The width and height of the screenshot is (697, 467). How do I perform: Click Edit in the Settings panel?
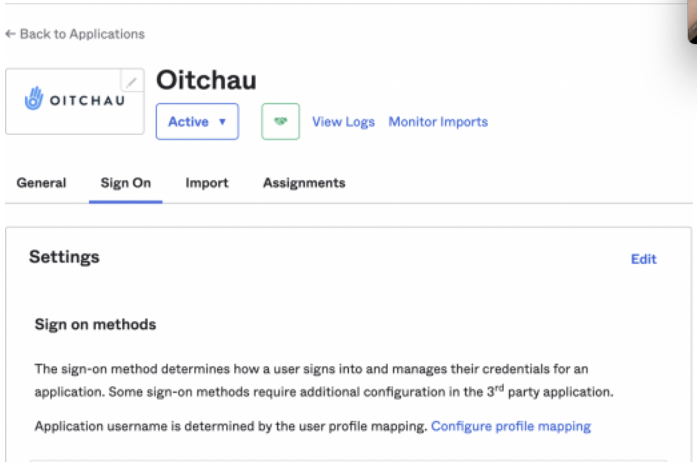[x=644, y=259]
